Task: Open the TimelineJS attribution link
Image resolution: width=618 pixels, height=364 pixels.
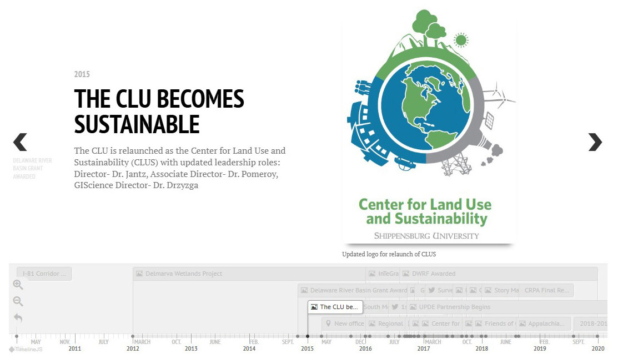Action: coord(26,349)
